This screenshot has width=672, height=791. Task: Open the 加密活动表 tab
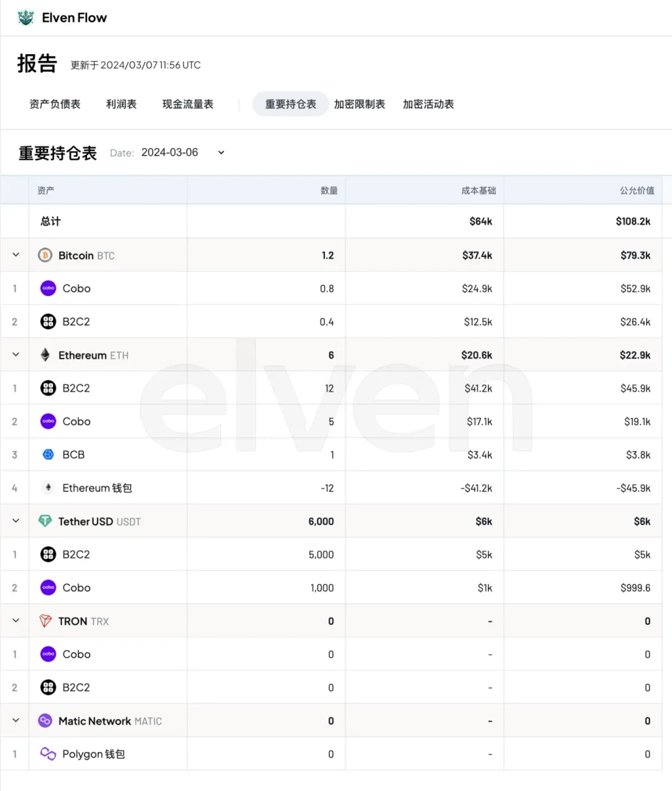coord(428,104)
